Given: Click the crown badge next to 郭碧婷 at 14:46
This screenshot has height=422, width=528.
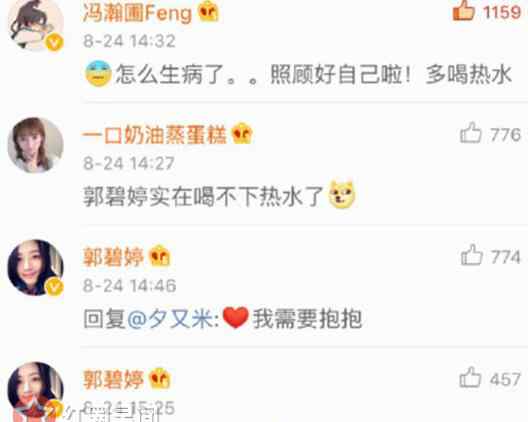Looking at the screenshot, I should click(160, 256).
